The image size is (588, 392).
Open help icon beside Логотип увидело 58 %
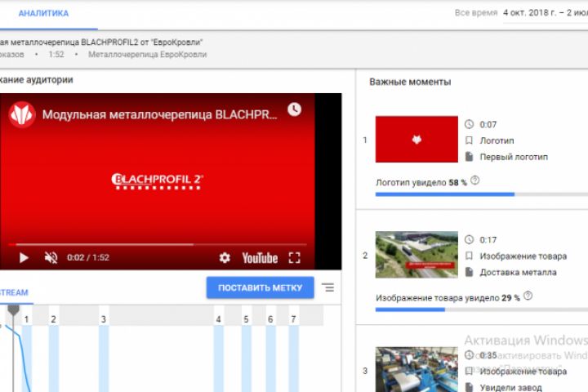pos(474,180)
